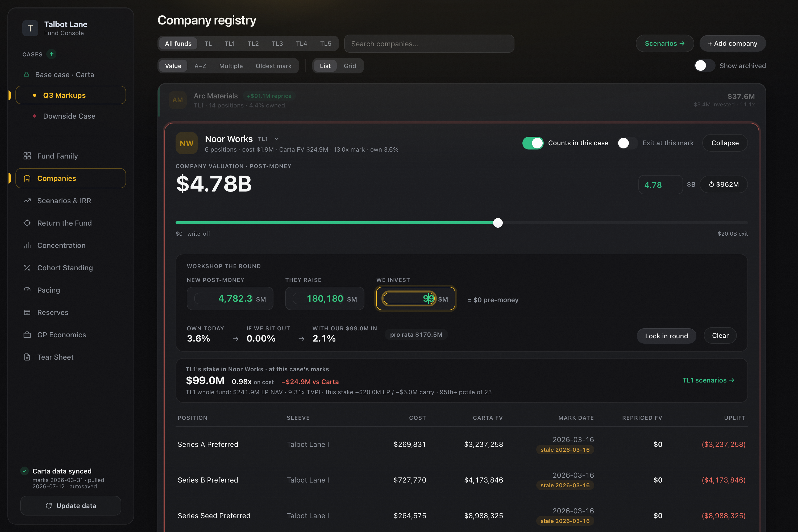Viewport: 798px width, 532px height.
Task: Click pro rata $170.5M chip
Action: pyautogui.click(x=416, y=335)
